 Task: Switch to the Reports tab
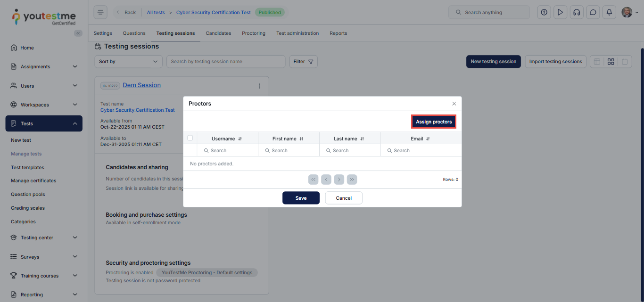coord(338,33)
